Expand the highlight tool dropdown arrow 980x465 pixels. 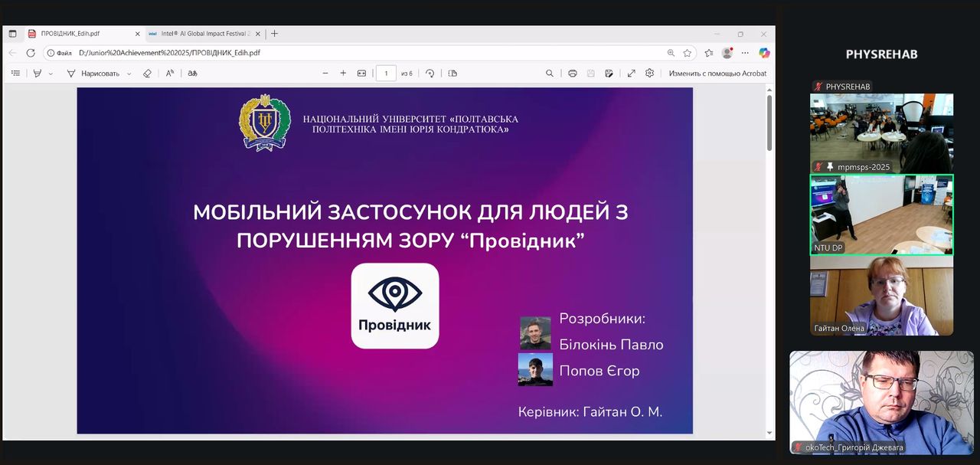pyautogui.click(x=51, y=74)
